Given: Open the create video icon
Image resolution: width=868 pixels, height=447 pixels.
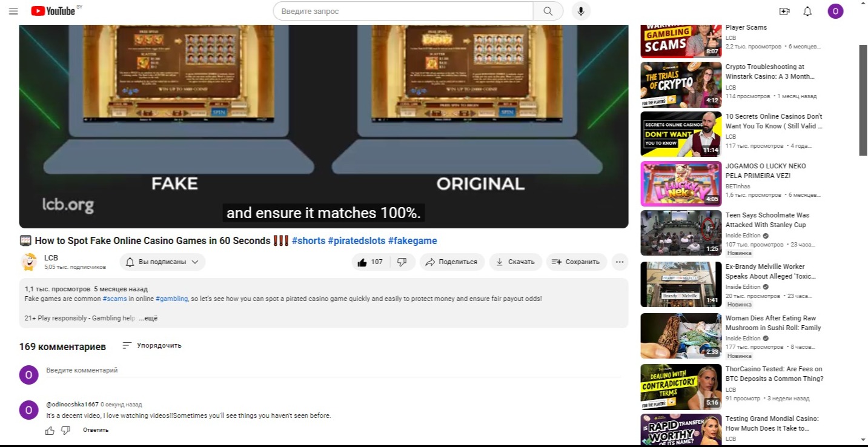Looking at the screenshot, I should click(784, 11).
